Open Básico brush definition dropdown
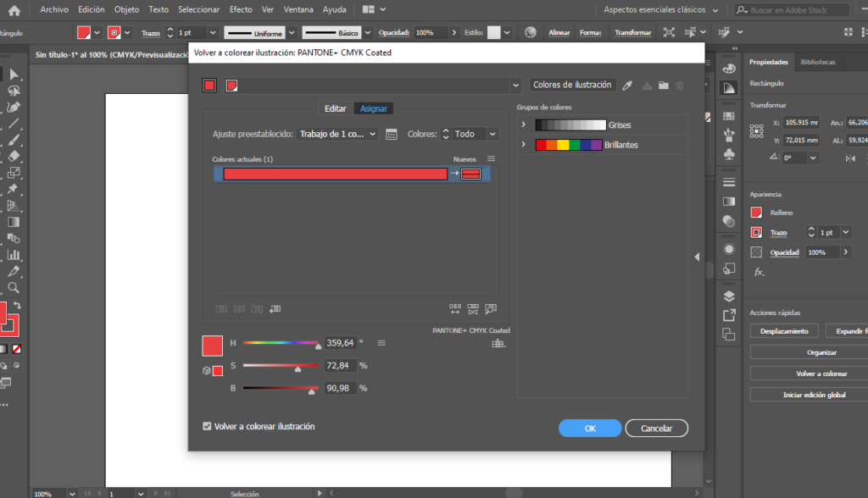 368,33
